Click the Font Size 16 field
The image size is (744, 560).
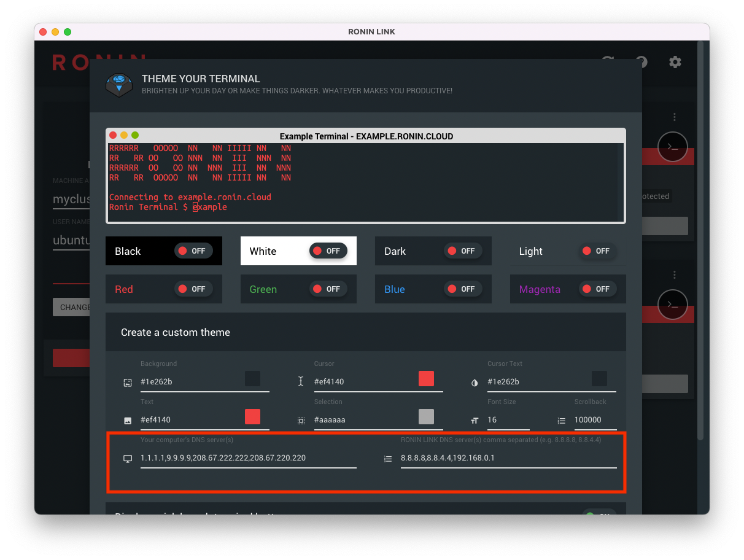[508, 420]
